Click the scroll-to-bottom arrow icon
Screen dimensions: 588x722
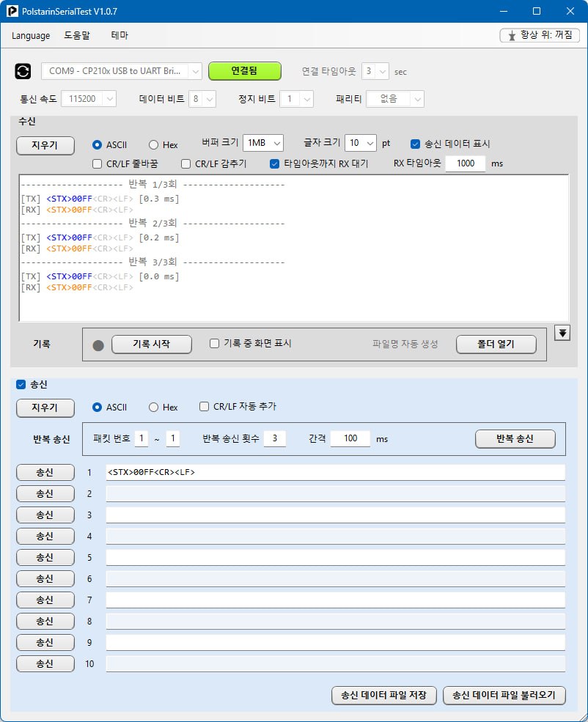562,333
